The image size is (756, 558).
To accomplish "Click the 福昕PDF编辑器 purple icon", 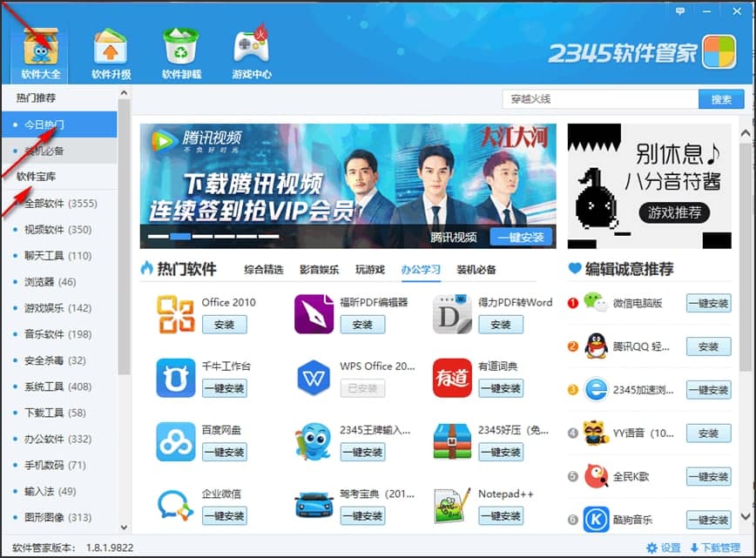I will click(314, 314).
